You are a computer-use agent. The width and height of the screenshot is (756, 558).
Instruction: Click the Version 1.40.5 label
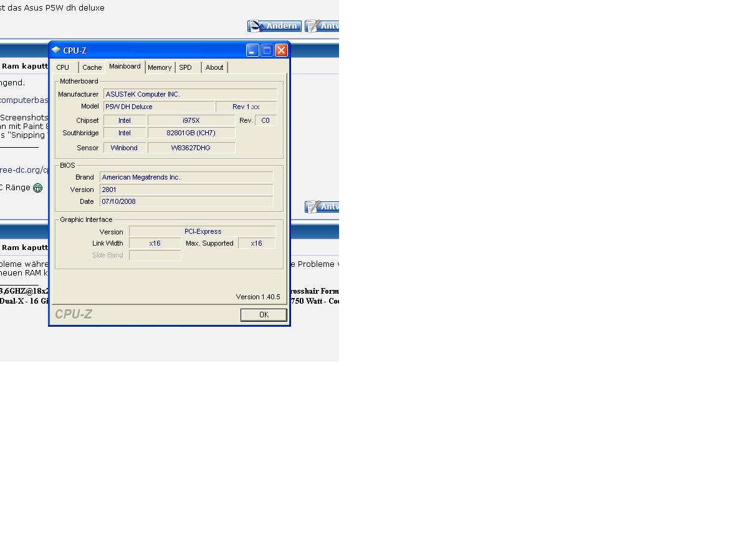(258, 297)
